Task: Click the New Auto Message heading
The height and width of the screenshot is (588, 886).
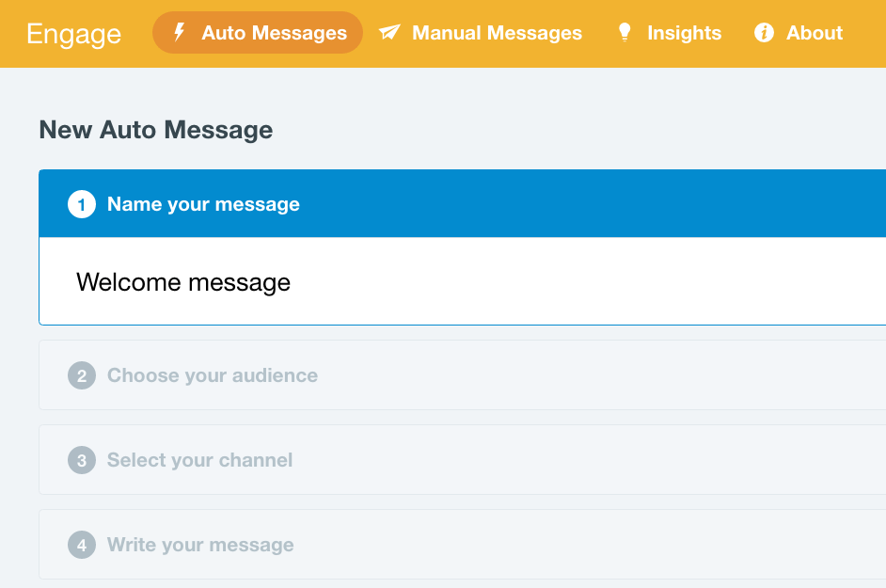Action: pos(155,130)
